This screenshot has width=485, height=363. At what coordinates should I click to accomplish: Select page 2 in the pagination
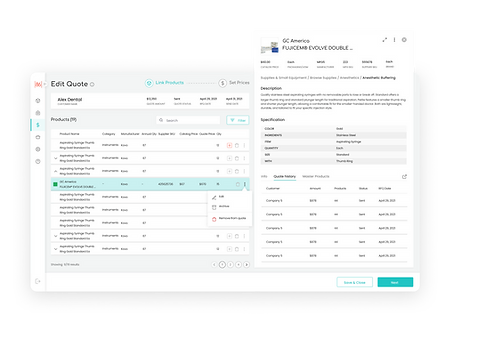[230, 265]
